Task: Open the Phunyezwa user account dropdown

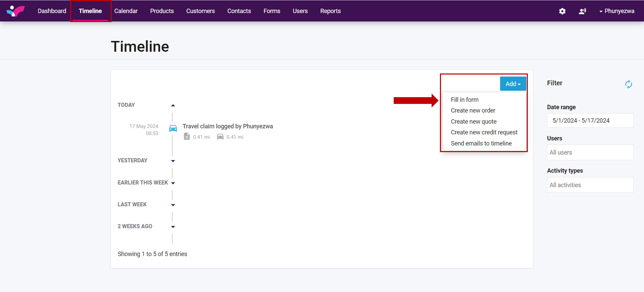Action: click(x=616, y=11)
